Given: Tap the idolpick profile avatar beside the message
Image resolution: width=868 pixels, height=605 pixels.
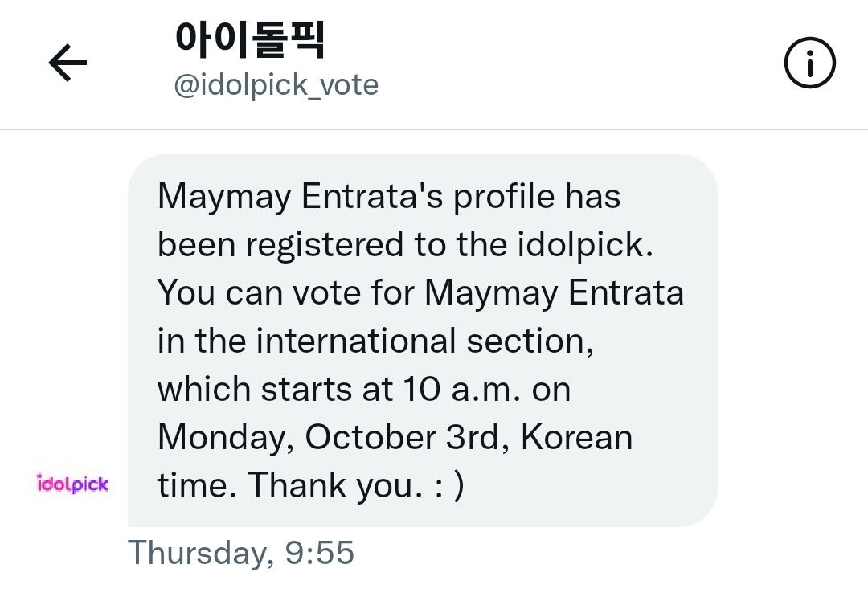Looking at the screenshot, I should (x=72, y=484).
